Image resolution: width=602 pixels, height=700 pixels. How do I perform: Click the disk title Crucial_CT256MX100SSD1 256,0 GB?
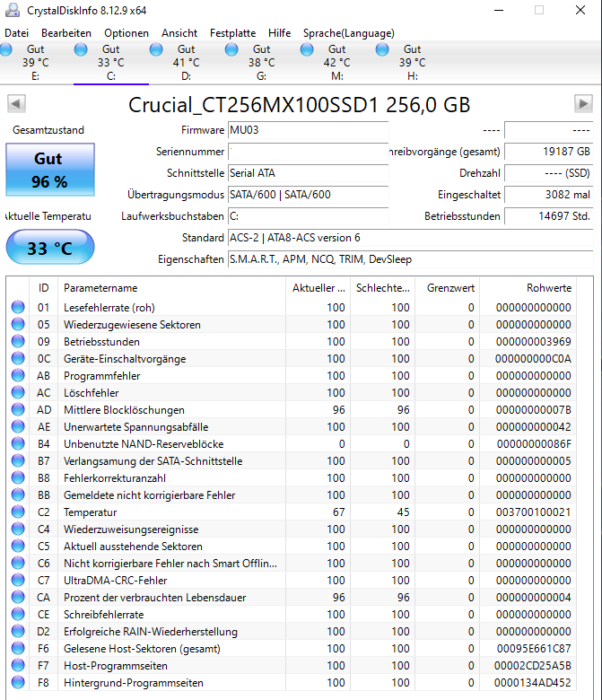(300, 105)
